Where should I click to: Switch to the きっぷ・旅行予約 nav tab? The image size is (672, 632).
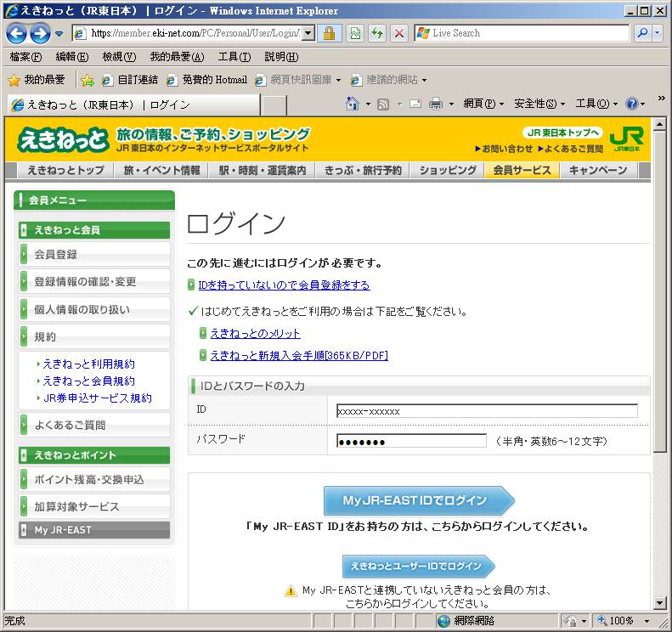point(363,171)
